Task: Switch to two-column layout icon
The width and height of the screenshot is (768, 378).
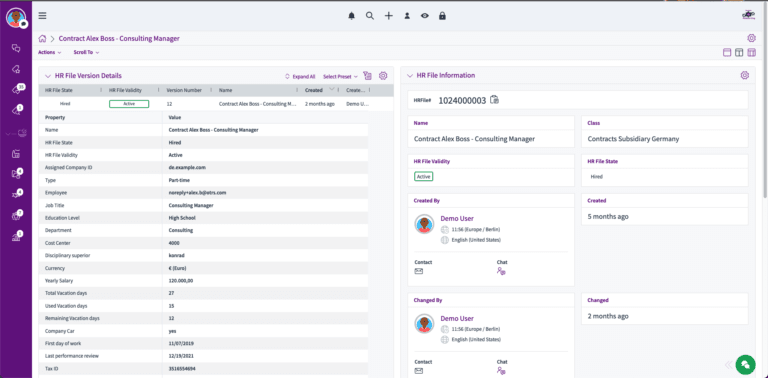Action: pos(739,52)
